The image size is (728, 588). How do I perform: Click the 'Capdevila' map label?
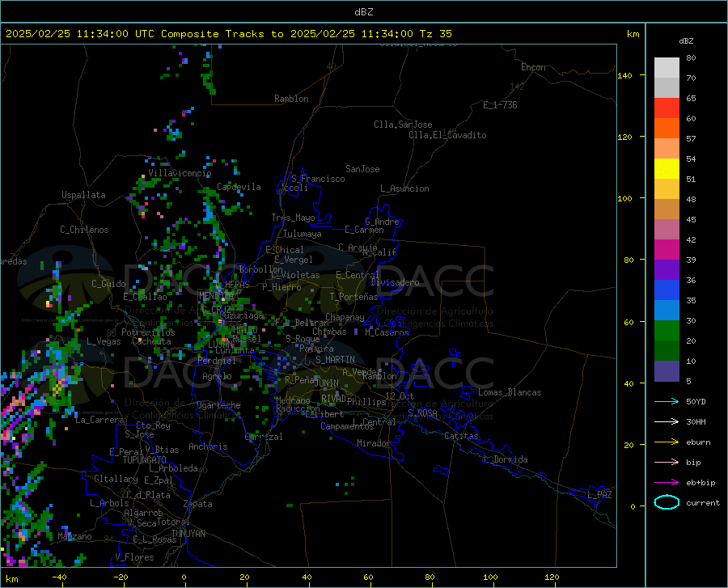pyautogui.click(x=239, y=187)
